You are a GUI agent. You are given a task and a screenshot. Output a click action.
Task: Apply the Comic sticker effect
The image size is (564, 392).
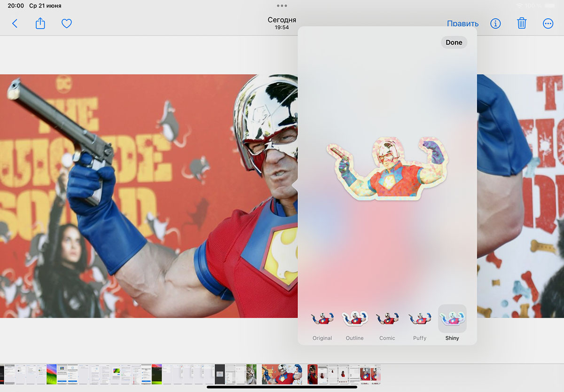[x=387, y=319]
